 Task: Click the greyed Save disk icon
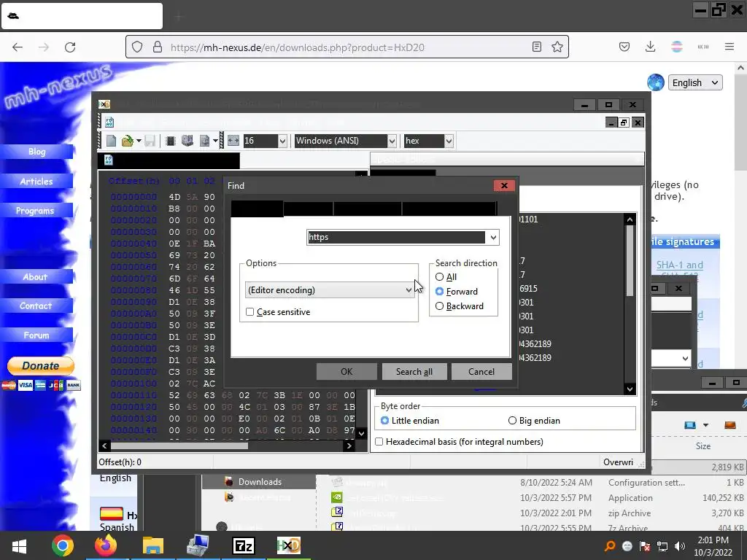click(x=150, y=141)
